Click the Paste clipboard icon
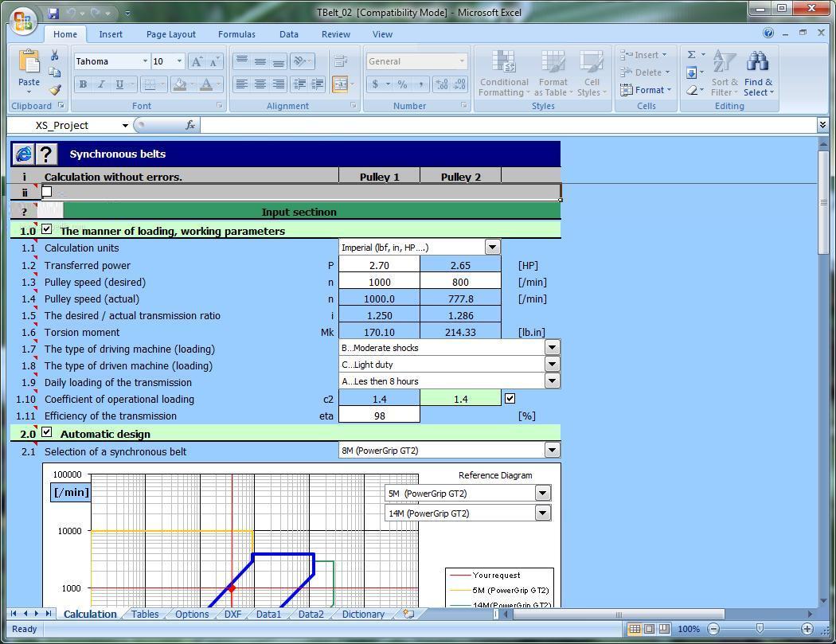This screenshot has height=644, width=836. click(29, 62)
